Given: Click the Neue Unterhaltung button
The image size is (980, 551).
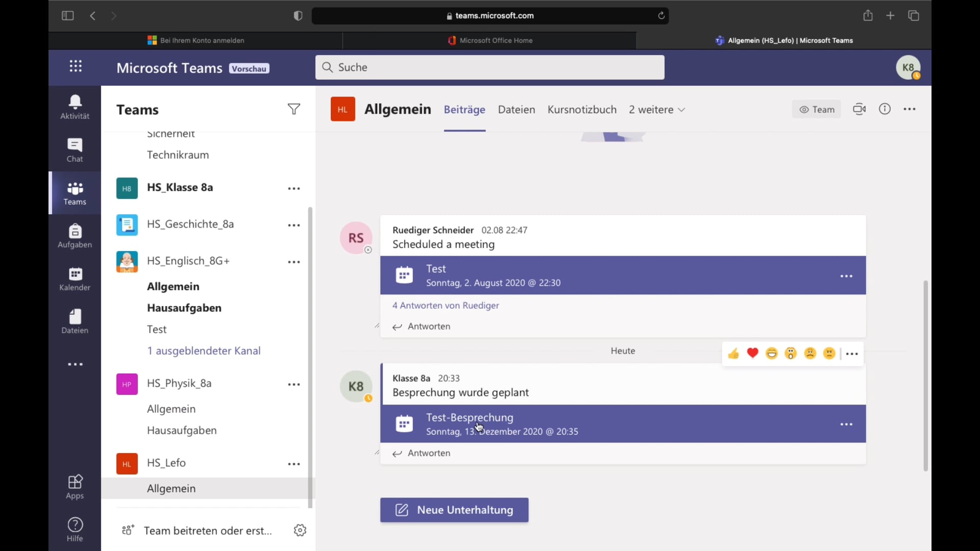Looking at the screenshot, I should click(x=454, y=510).
